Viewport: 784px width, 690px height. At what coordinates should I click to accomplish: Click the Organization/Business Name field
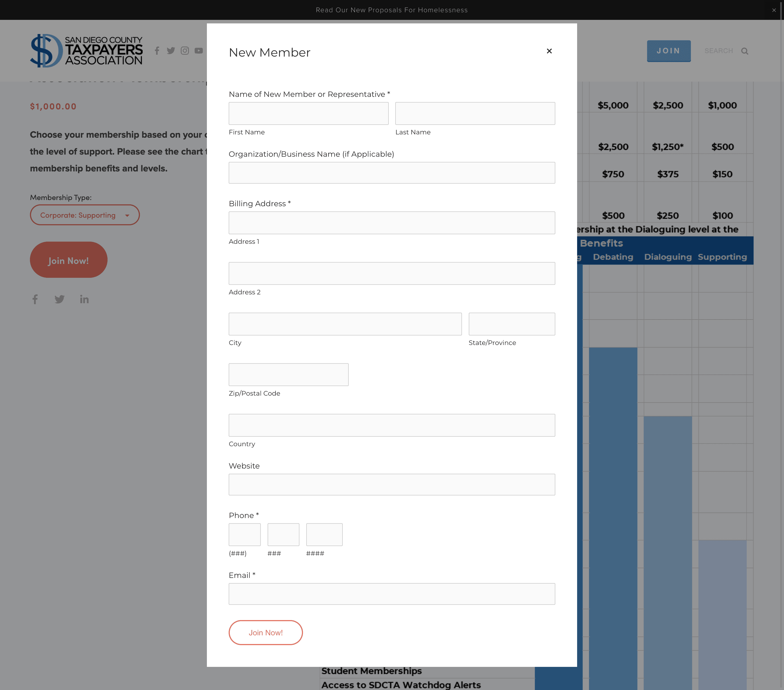[392, 173]
